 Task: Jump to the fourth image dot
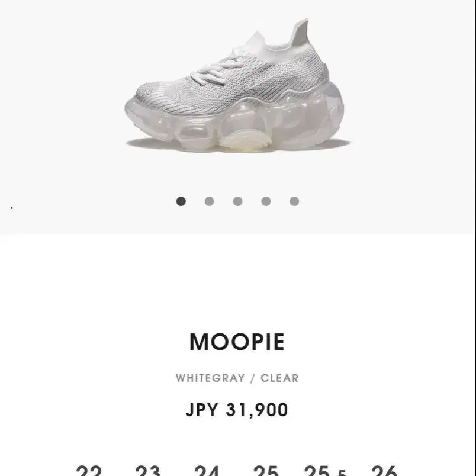tap(266, 201)
